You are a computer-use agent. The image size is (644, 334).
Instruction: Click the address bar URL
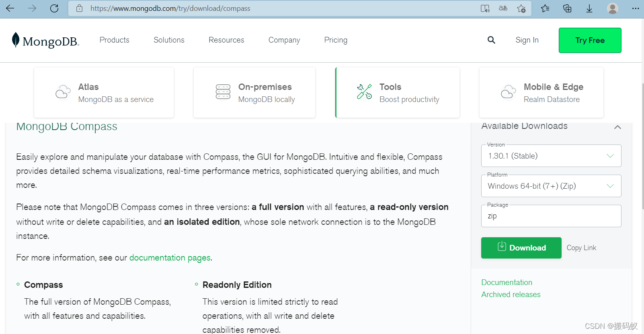tap(170, 8)
